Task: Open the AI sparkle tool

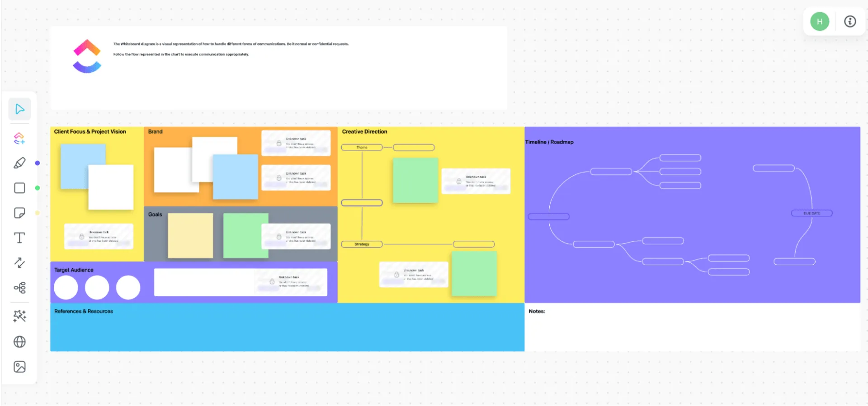Action: [x=19, y=316]
